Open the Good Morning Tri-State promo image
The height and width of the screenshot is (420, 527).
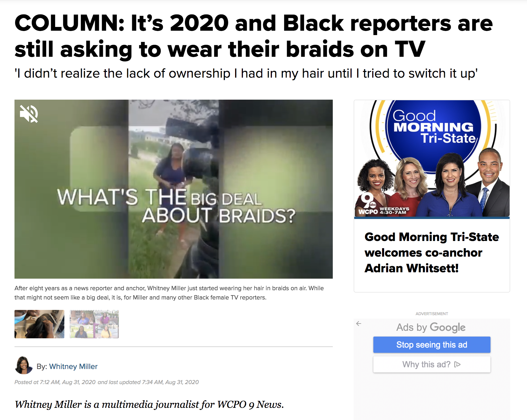432,158
